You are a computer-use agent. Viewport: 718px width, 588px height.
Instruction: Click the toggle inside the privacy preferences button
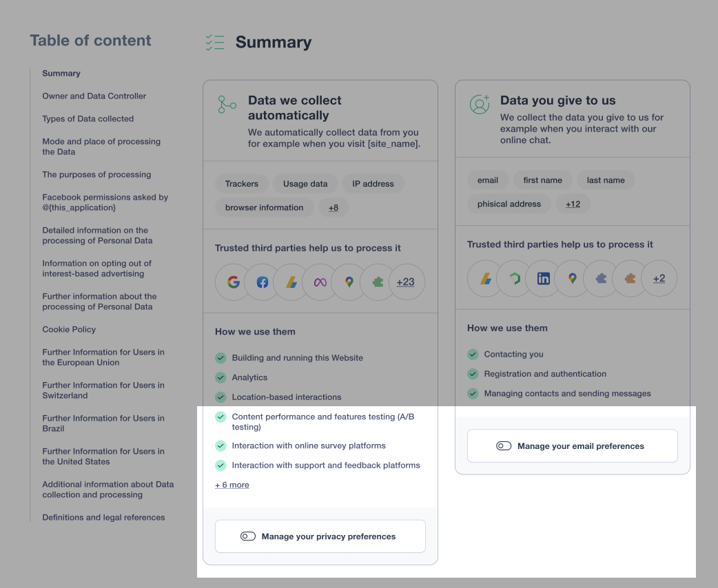[x=248, y=536]
